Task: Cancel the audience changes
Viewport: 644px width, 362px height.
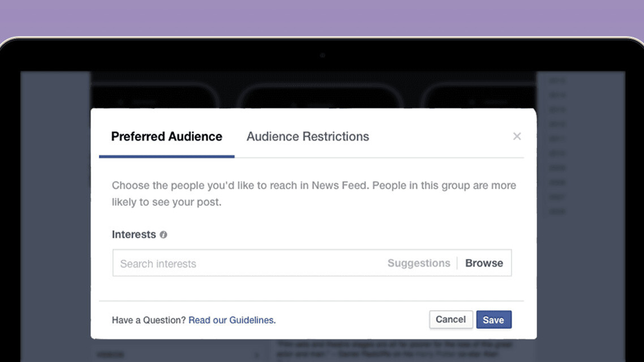Action: coord(450,319)
